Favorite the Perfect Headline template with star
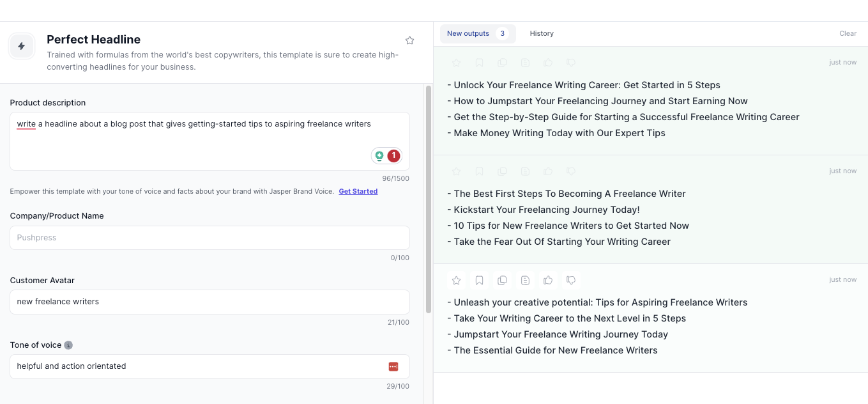Image resolution: width=868 pixels, height=404 pixels. click(x=410, y=40)
